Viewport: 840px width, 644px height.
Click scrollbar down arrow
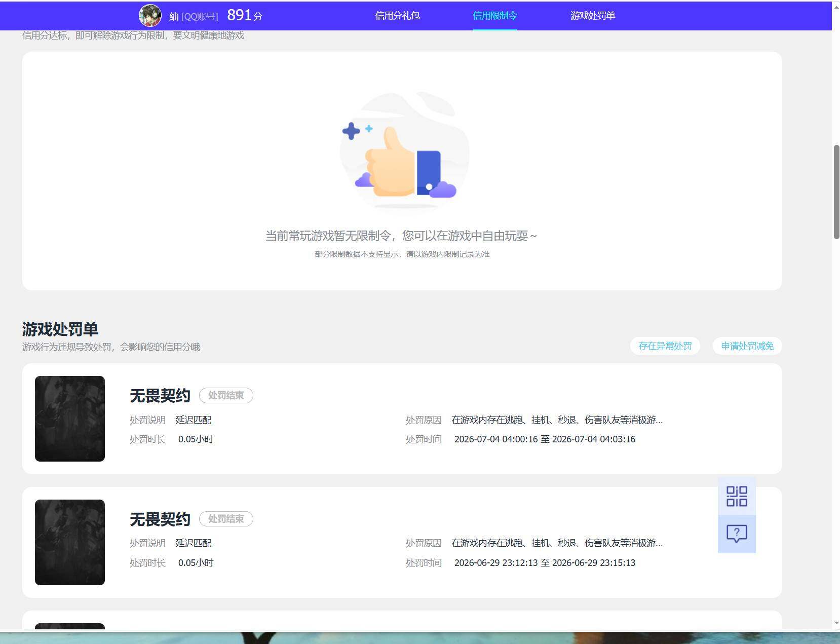pyautogui.click(x=836, y=624)
